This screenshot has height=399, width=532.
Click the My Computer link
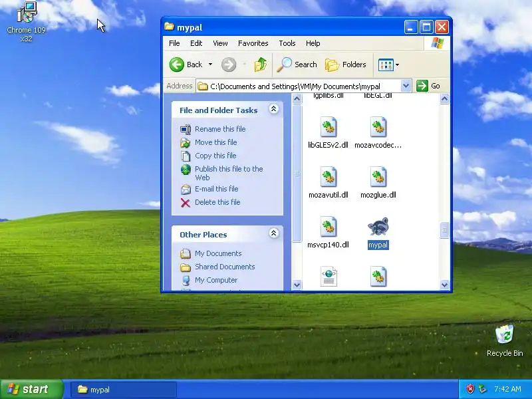tap(216, 280)
